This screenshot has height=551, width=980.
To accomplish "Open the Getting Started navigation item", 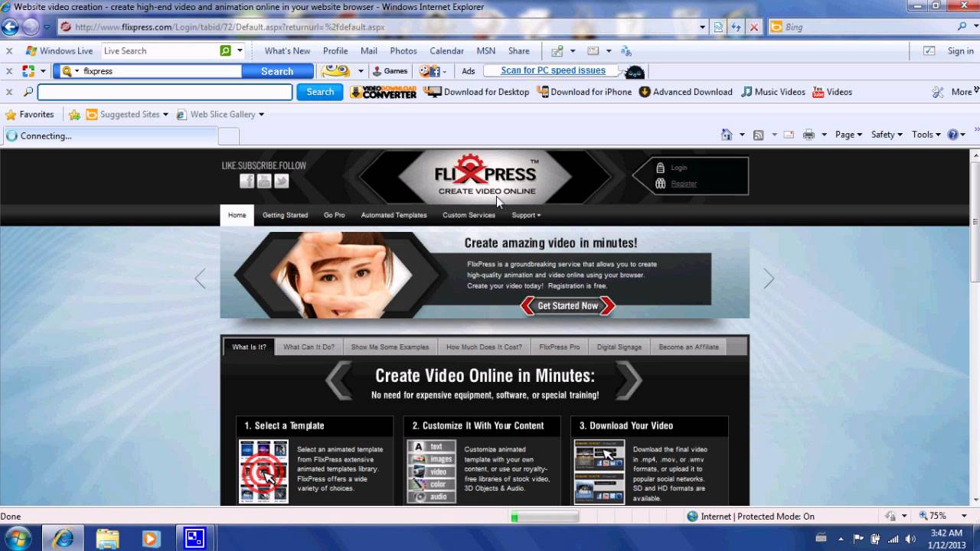I will (x=285, y=215).
